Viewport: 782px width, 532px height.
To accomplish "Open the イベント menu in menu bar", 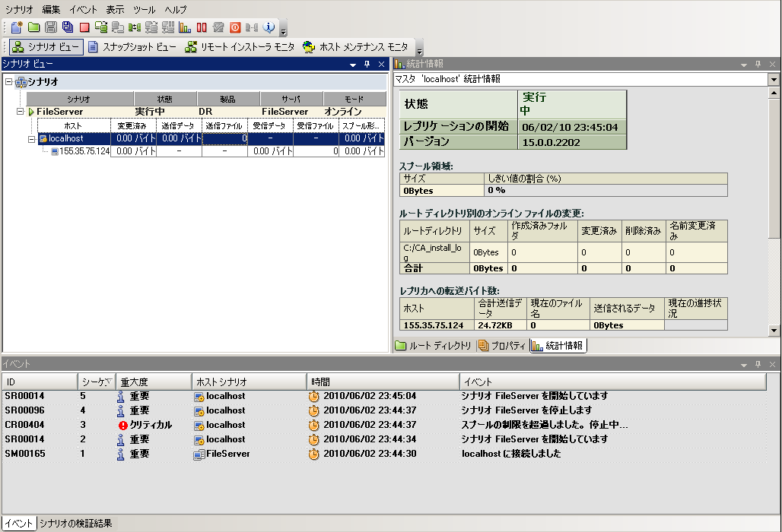I will (x=83, y=9).
